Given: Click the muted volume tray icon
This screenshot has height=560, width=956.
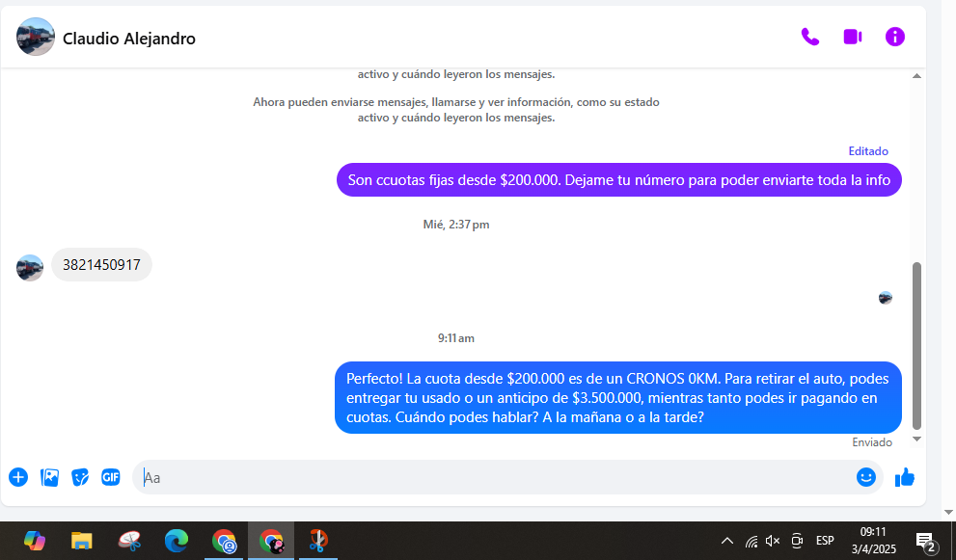Looking at the screenshot, I should pyautogui.click(x=773, y=541).
